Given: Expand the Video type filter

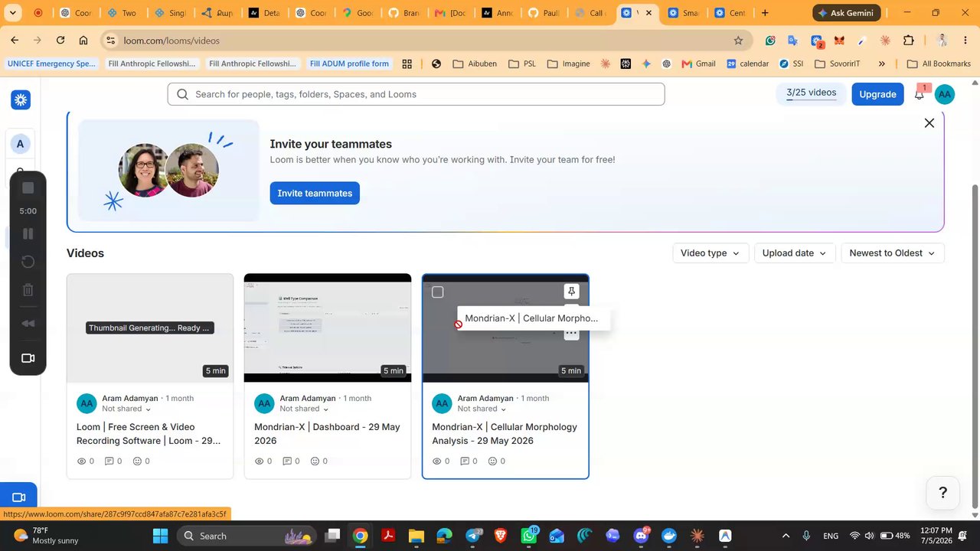Looking at the screenshot, I should tap(710, 253).
